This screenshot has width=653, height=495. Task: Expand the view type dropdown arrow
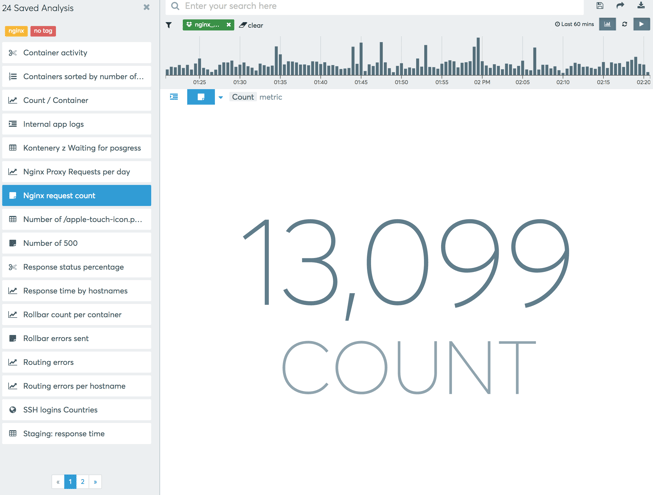tap(221, 98)
